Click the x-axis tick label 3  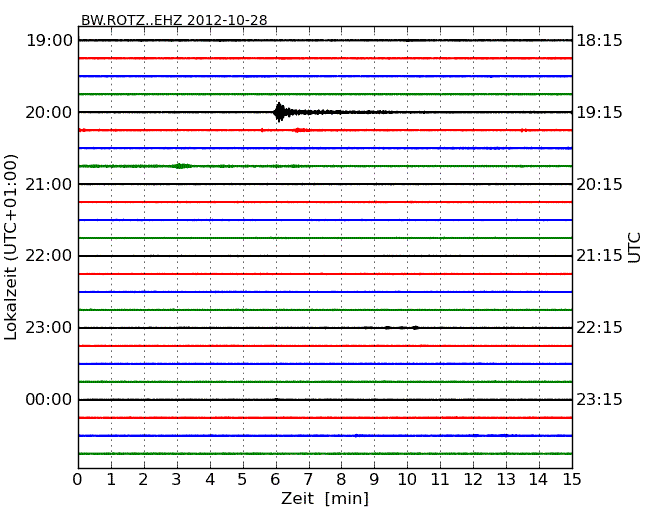(177, 479)
